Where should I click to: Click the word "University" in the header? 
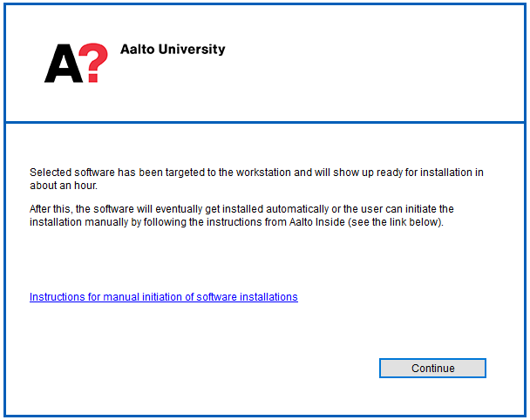click(192, 50)
